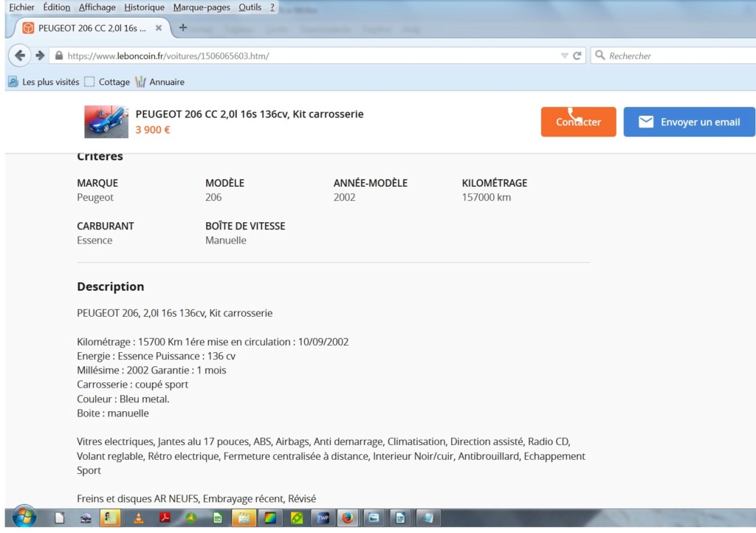Open the Marque-pages menu

tap(202, 7)
